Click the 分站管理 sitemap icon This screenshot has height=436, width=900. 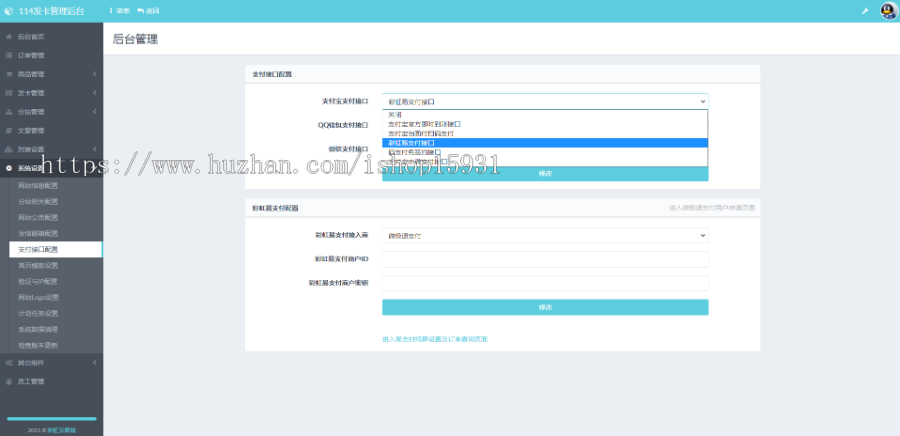tap(9, 111)
